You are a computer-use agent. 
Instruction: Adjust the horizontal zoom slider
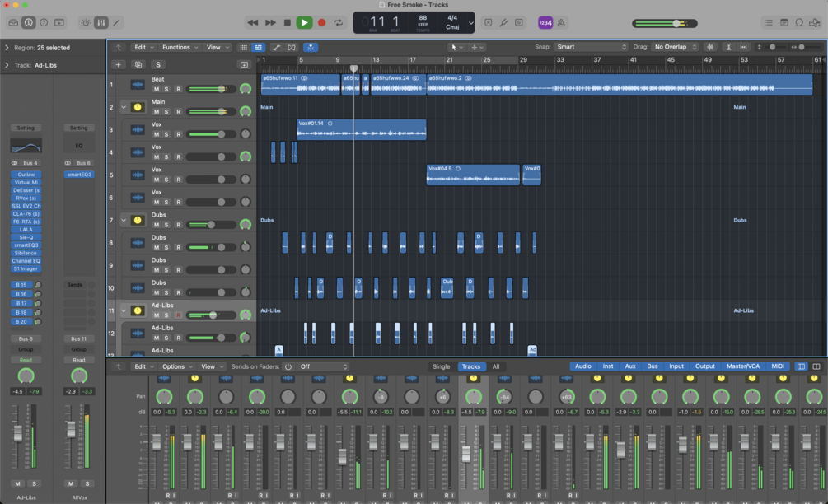(802, 47)
